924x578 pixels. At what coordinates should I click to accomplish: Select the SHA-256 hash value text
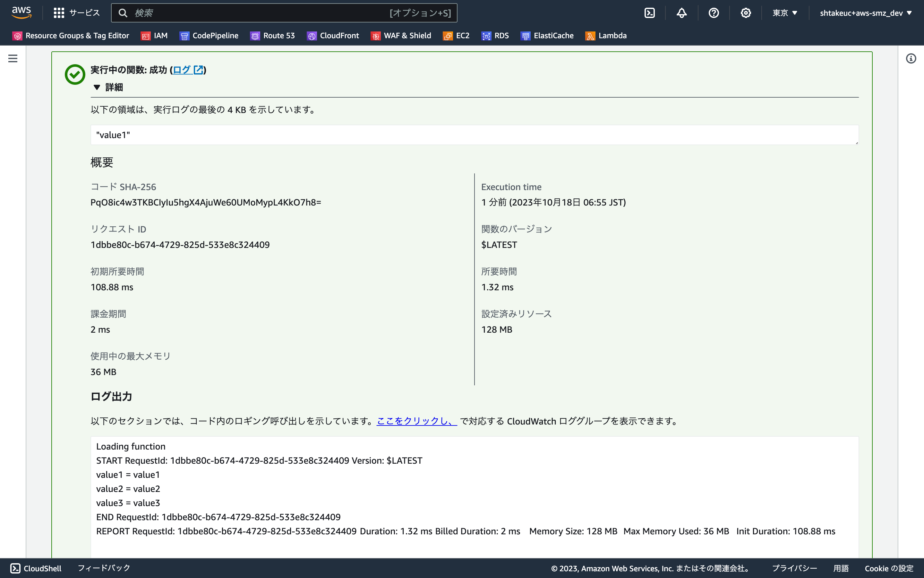point(206,203)
